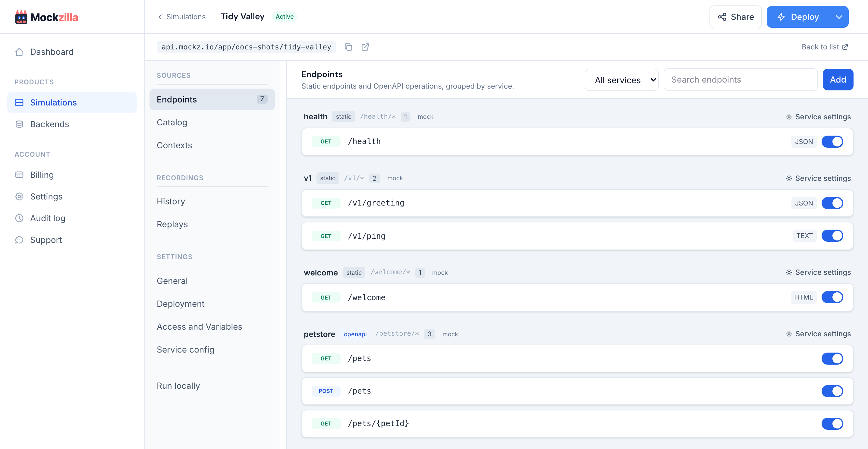Image resolution: width=868 pixels, height=449 pixels.
Task: Click gear icon for petstore Service settings
Action: click(x=789, y=334)
